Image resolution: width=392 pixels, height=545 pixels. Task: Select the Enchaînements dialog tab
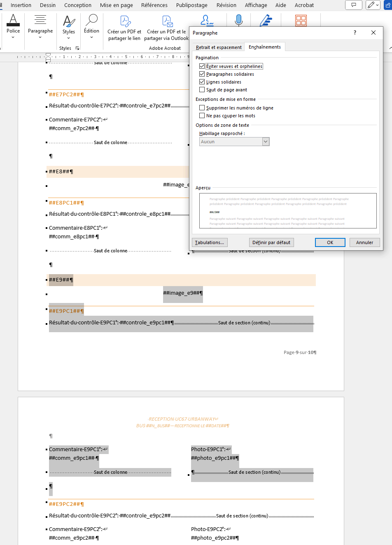pos(265,47)
